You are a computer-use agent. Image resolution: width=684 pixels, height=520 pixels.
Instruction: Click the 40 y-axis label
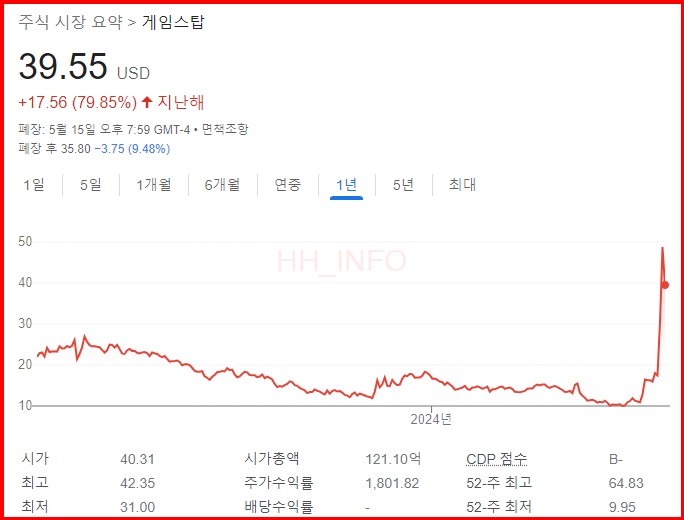[x=25, y=283]
